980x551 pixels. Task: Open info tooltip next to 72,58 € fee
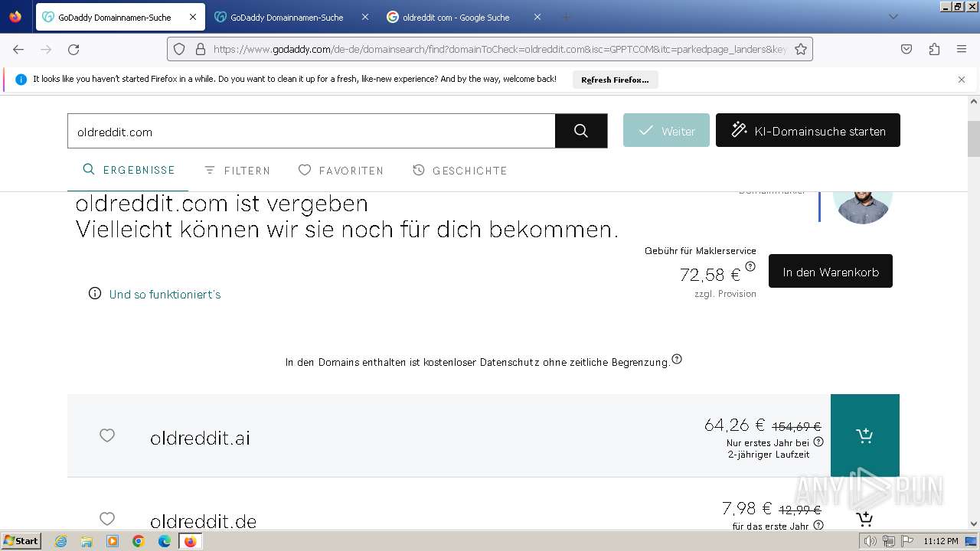pos(750,266)
